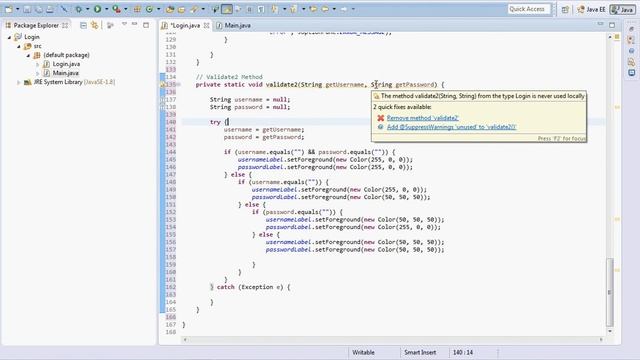Click the horizontal scrollbar left arrow

tap(185, 339)
